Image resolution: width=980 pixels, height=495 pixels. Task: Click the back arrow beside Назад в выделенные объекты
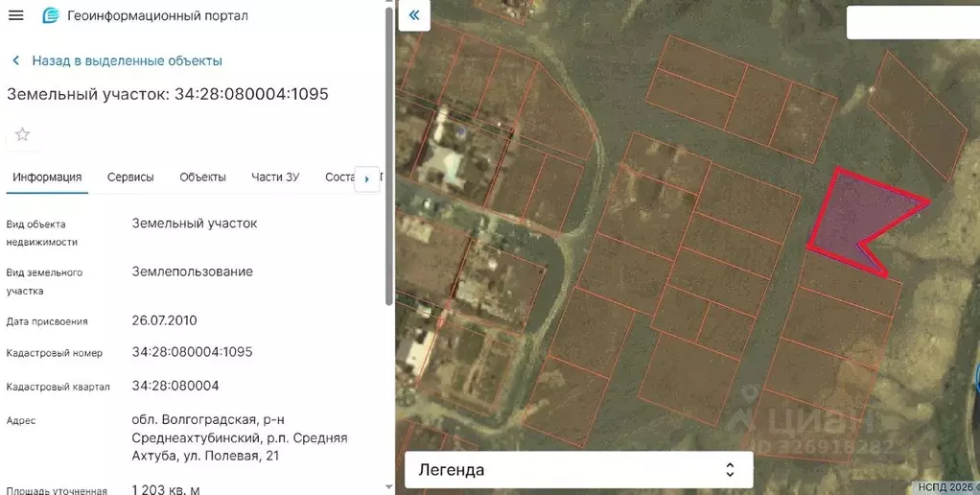click(x=16, y=60)
